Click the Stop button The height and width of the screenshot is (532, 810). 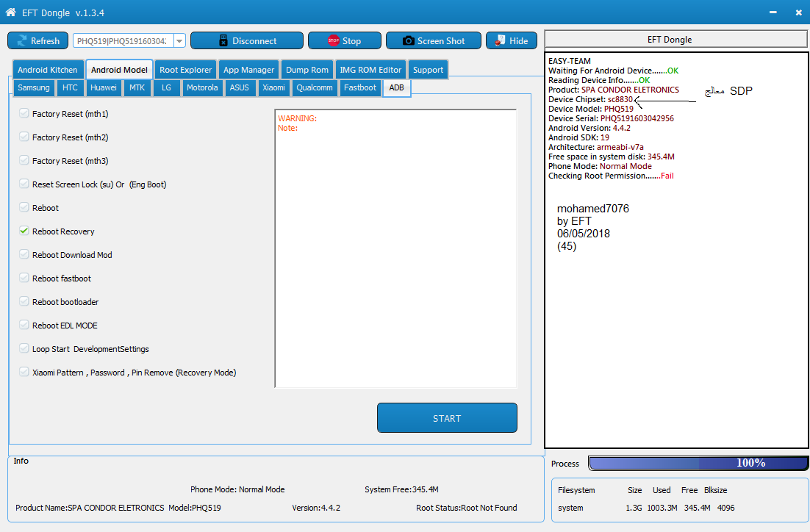[345, 41]
